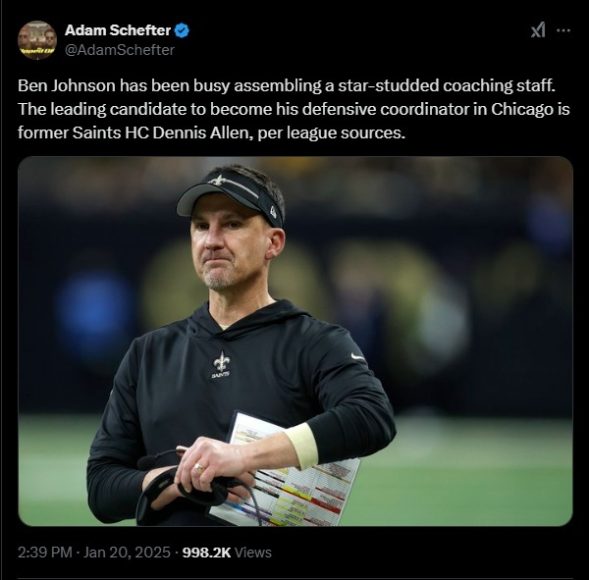Click the white wristband in the photo
This screenshot has width=589, height=580.
pos(302,446)
